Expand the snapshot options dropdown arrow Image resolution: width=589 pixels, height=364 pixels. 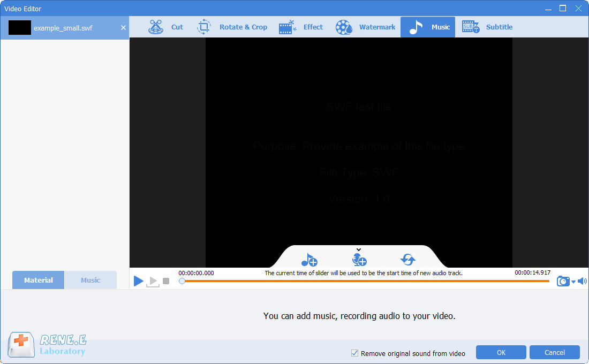pos(573,282)
